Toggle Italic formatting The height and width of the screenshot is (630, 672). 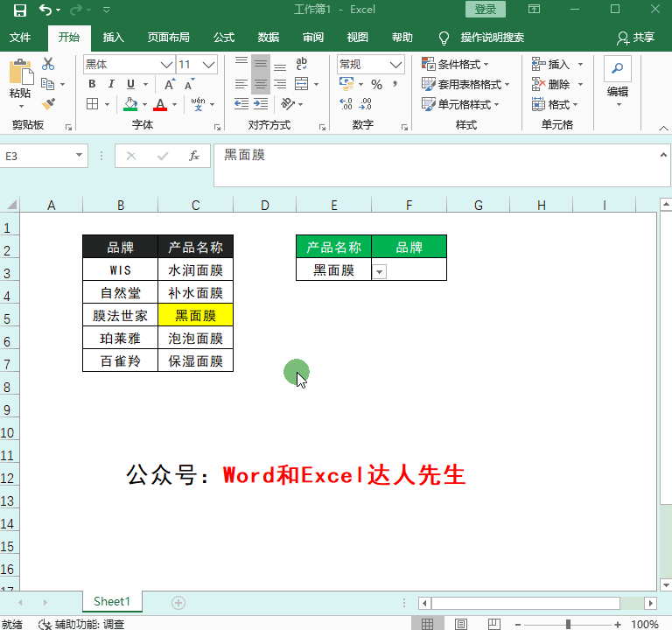click(111, 84)
